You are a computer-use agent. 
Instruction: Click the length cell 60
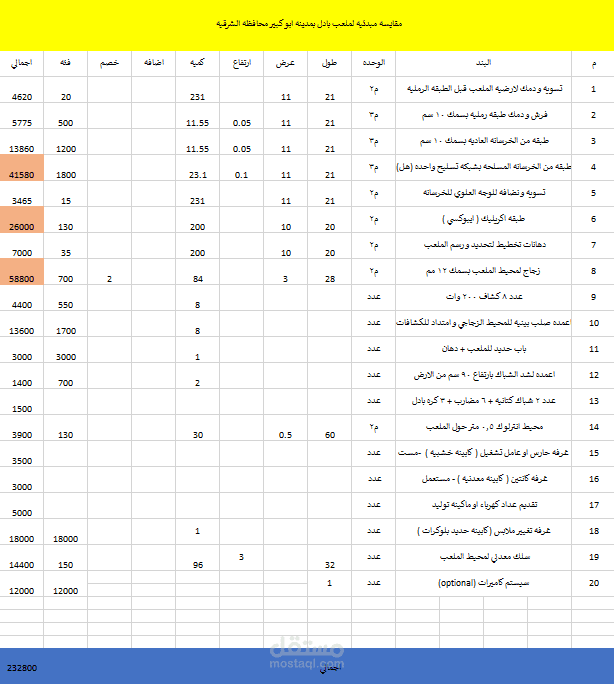point(330,428)
